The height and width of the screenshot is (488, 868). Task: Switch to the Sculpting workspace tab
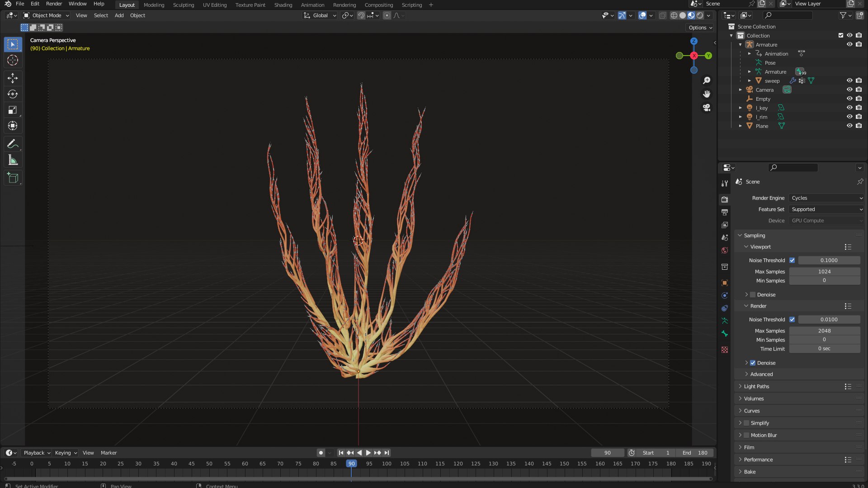[x=184, y=5]
